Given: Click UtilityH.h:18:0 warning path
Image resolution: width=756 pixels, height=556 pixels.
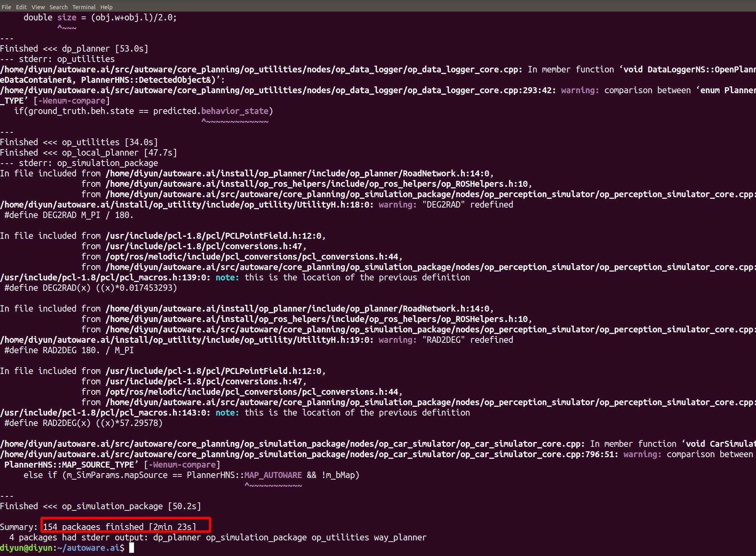Looking at the screenshot, I should pyautogui.click(x=187, y=205).
